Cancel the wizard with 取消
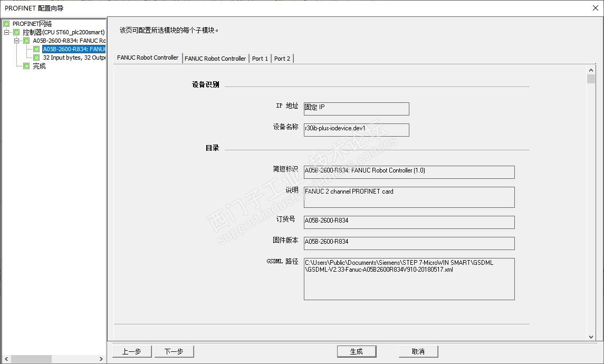Viewport: 604px width, 364px height. coord(418,351)
